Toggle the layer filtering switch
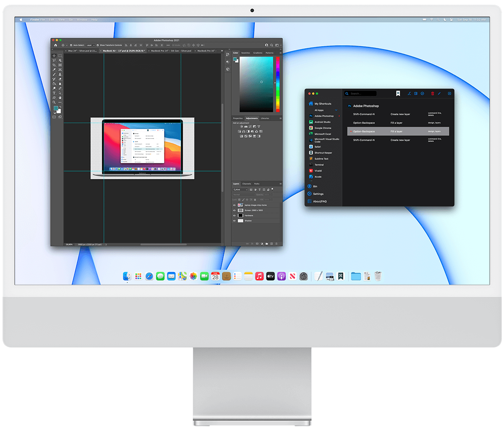504x428 pixels. click(272, 189)
